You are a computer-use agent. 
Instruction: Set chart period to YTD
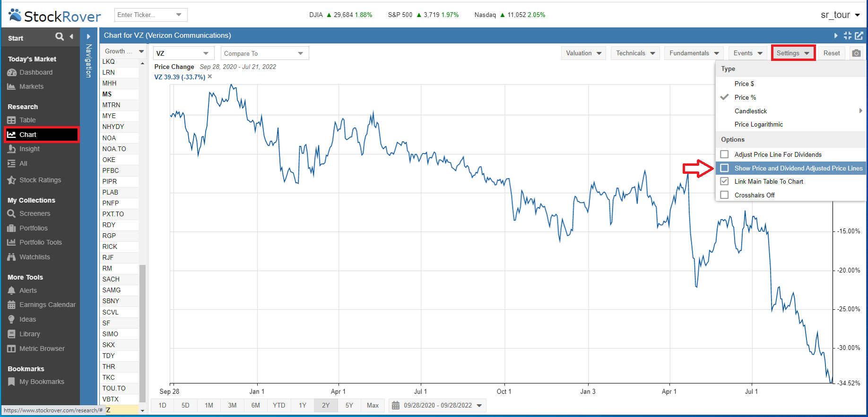(x=279, y=405)
